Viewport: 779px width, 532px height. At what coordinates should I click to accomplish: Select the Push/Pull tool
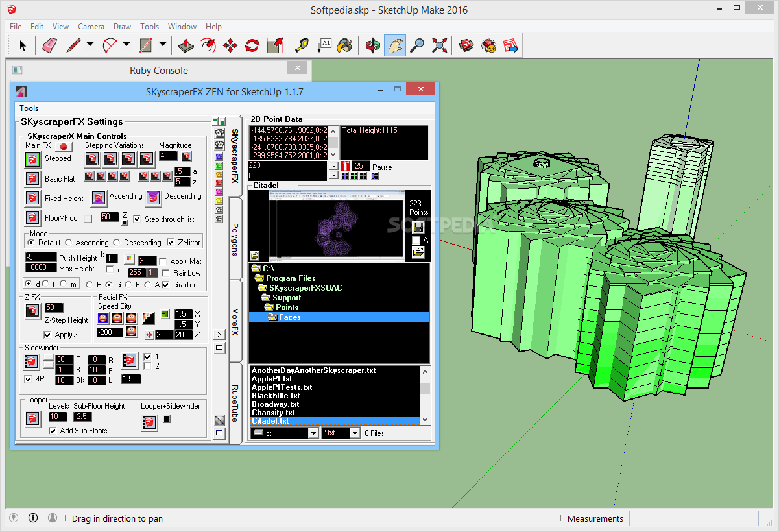(x=186, y=45)
